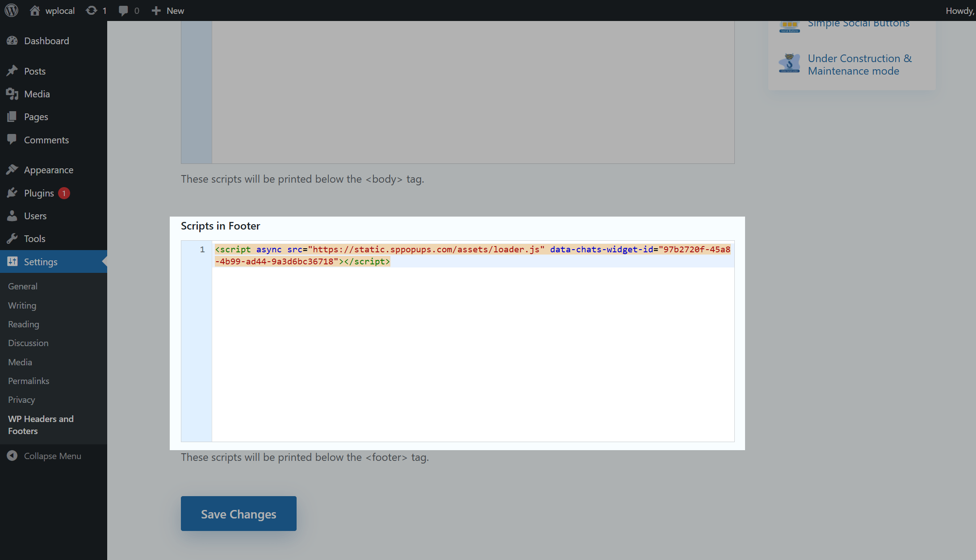Viewport: 976px width, 560px height.
Task: Click the plus New icon
Action: [156, 10]
